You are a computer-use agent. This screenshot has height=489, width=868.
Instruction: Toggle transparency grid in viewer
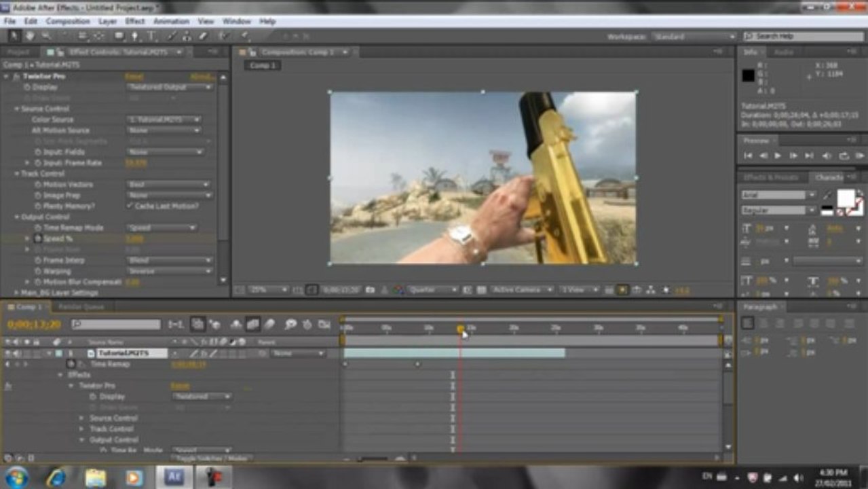[481, 290]
